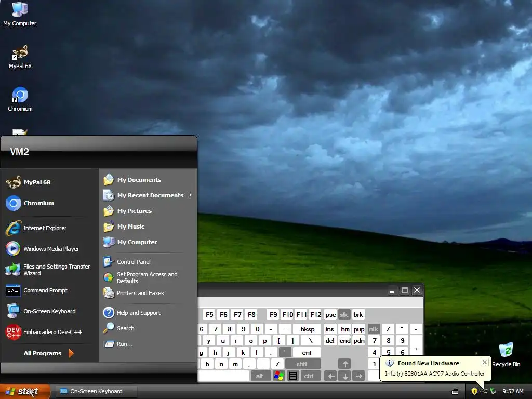Click the taskbar clock showing 9:52 AM
This screenshot has width=532, height=399.
(513, 392)
